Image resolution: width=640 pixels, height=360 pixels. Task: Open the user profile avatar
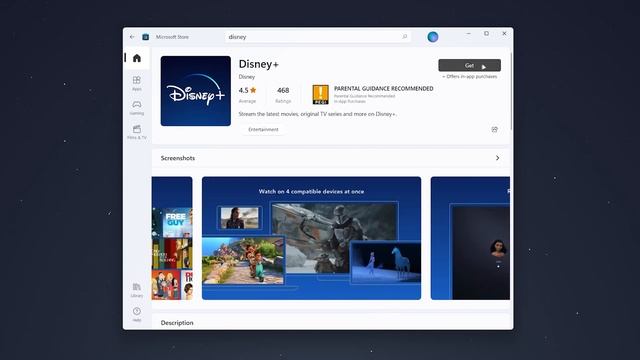click(433, 37)
